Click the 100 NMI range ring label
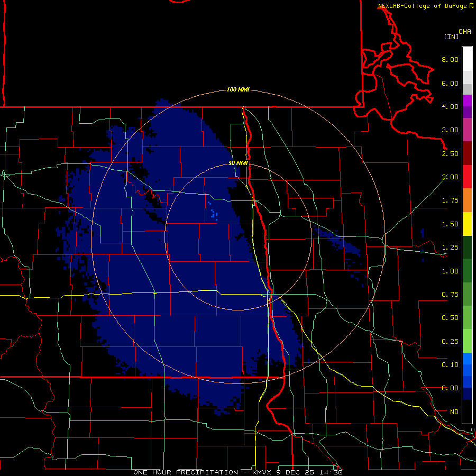Image resolution: width=476 pixels, height=476 pixels. coord(238,89)
